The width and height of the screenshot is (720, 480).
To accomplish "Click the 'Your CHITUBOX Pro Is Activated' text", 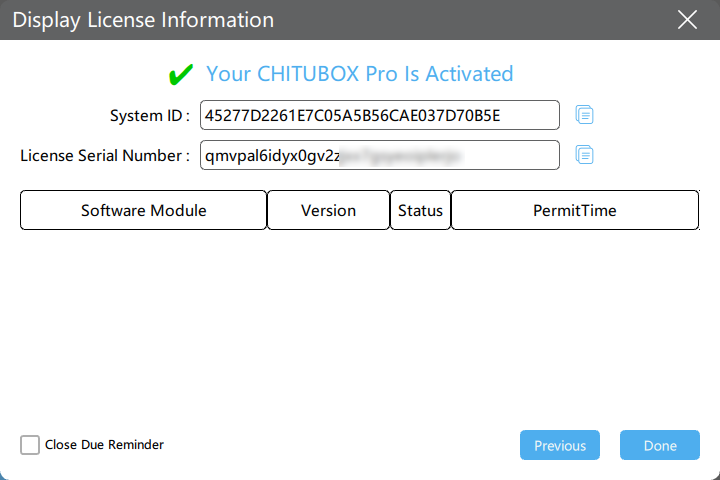I will 360,74.
